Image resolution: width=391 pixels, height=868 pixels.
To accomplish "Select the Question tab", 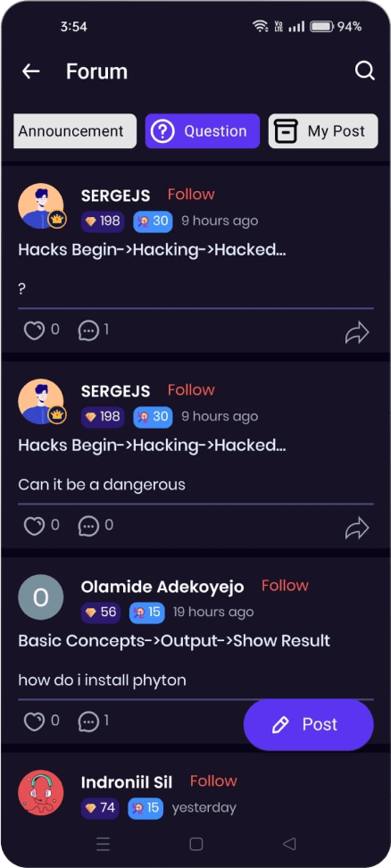I will point(203,131).
